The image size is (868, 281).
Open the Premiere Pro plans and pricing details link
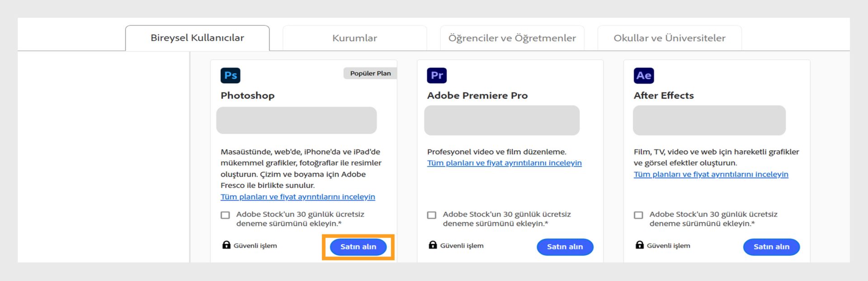(x=504, y=163)
